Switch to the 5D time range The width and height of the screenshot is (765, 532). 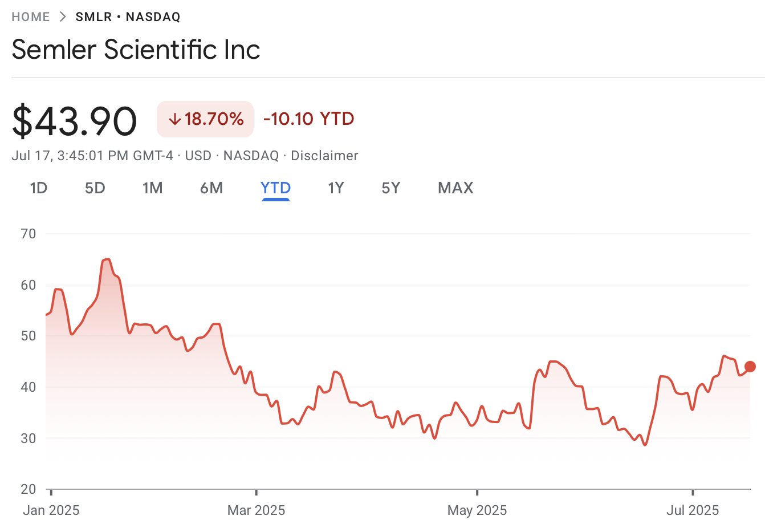[95, 188]
